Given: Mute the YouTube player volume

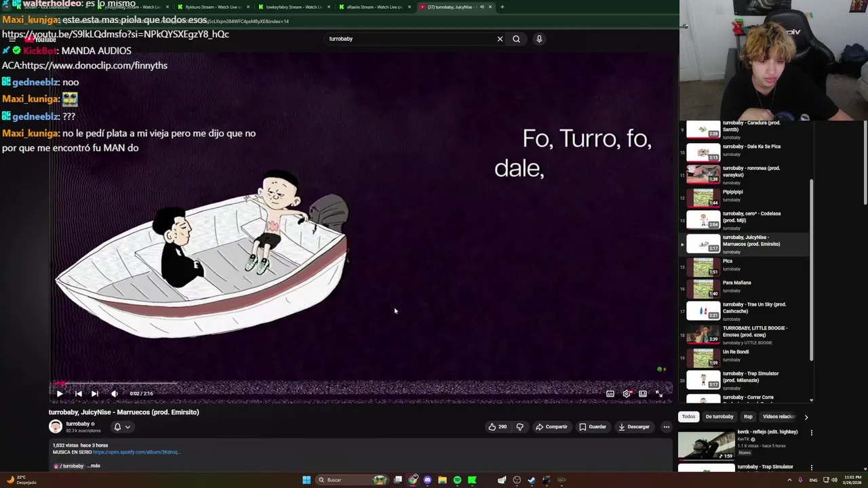Looking at the screenshot, I should pos(114,393).
